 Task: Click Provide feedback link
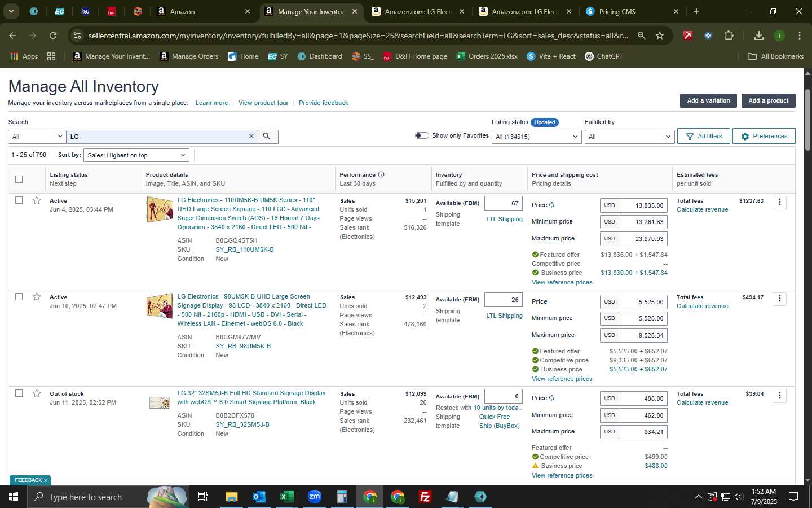coord(324,103)
